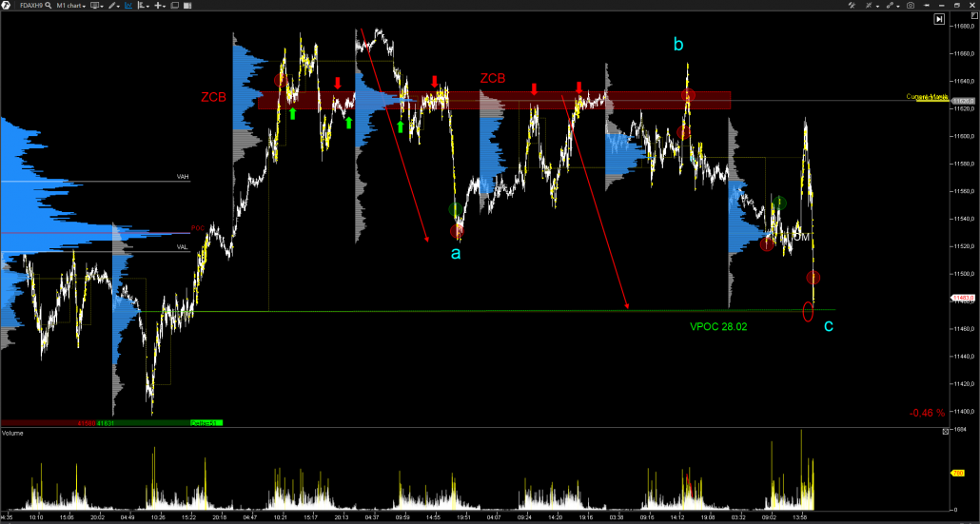Image resolution: width=980 pixels, height=524 pixels.
Task: Open the monitor templates dropdown
Action: click(97, 5)
